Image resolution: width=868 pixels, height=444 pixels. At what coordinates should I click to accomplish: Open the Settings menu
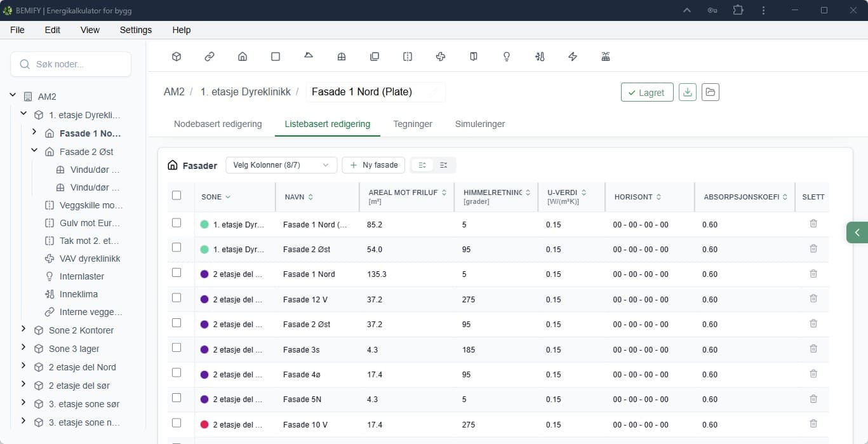click(x=136, y=30)
